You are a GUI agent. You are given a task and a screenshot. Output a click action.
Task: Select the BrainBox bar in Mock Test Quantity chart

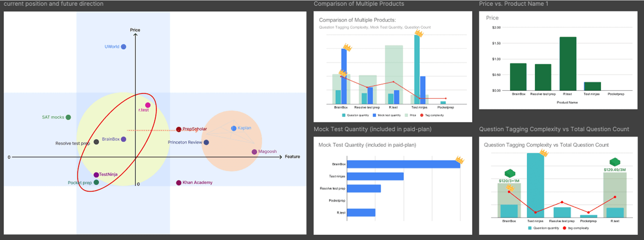point(403,164)
